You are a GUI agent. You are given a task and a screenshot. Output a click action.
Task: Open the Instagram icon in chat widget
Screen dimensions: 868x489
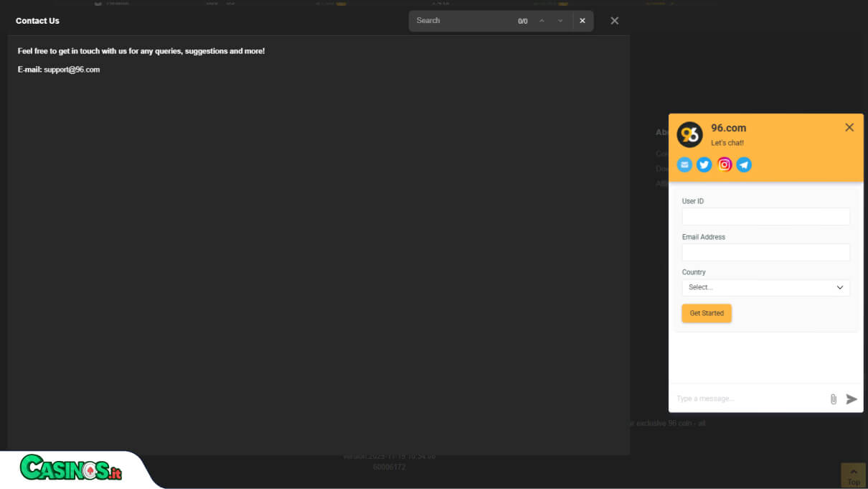(x=725, y=165)
